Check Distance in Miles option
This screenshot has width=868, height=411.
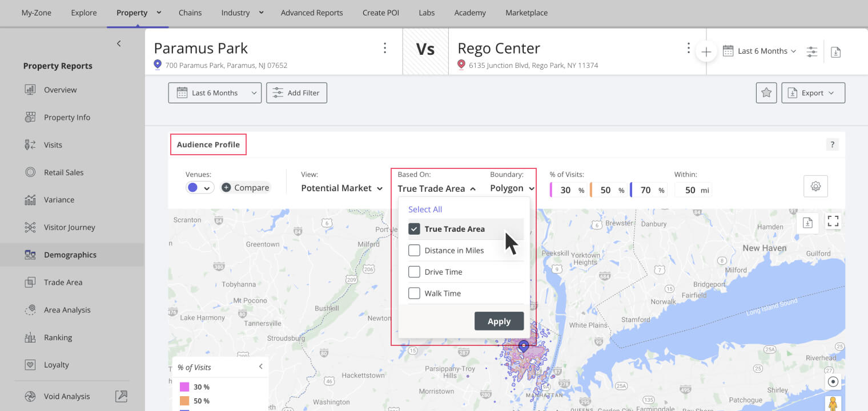click(414, 251)
